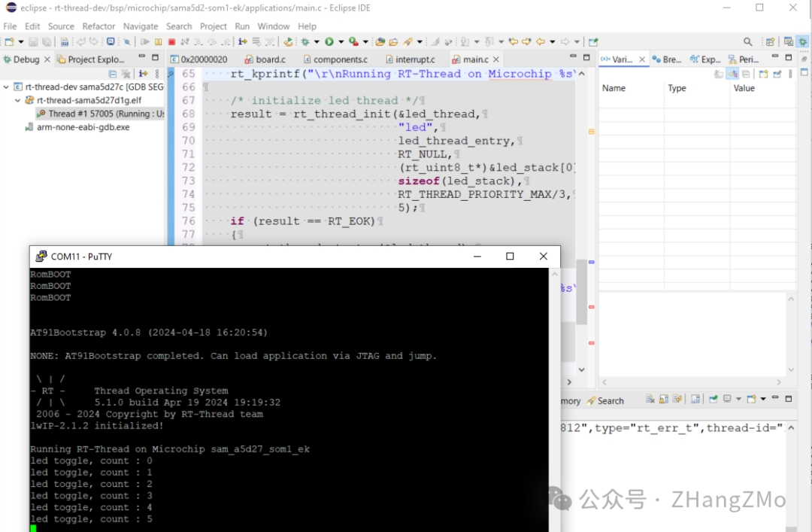
Task: Open the Navigate menu
Action: tap(141, 26)
